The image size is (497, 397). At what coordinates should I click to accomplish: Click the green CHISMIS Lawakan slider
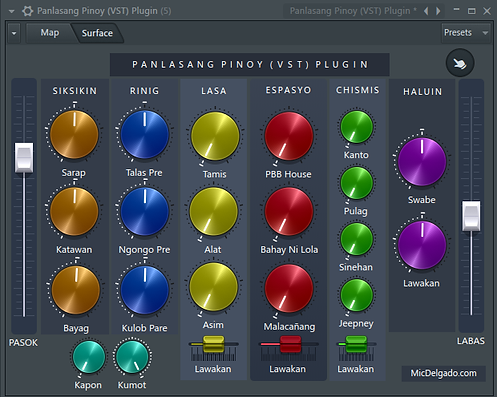coord(356,344)
